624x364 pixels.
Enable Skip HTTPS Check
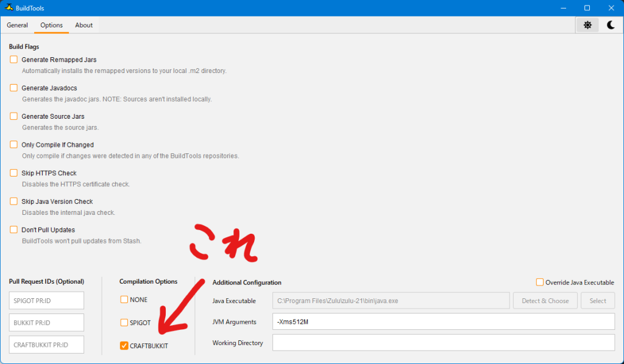(14, 173)
